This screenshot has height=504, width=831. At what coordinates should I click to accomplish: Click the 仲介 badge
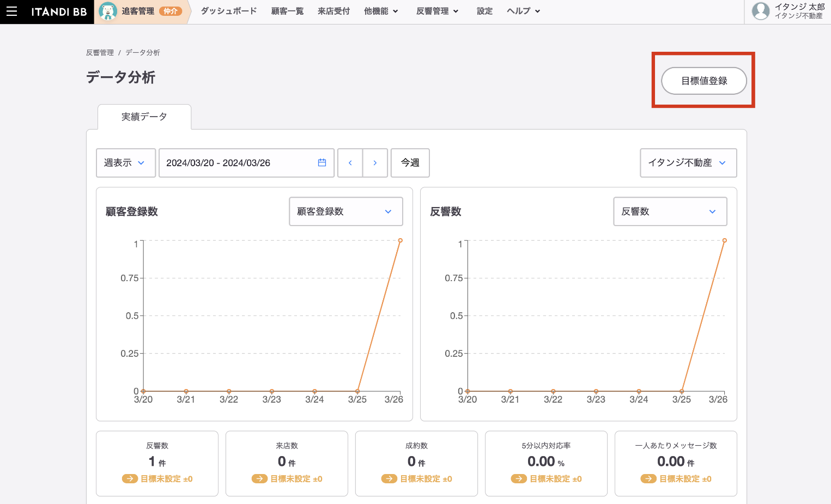click(171, 11)
